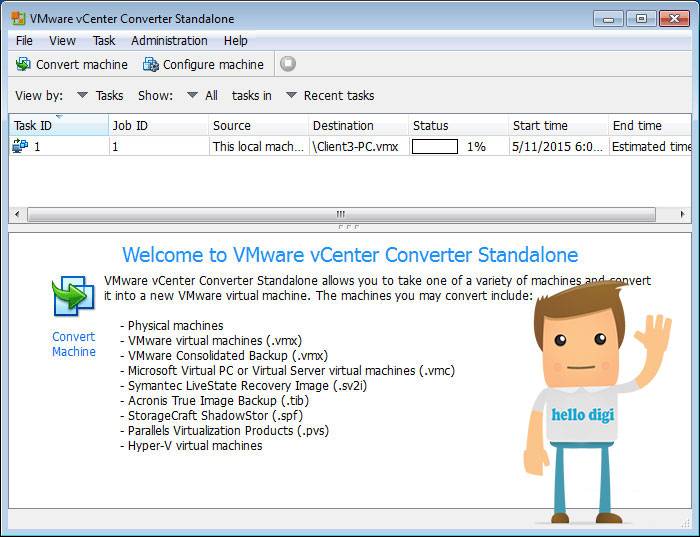Click the VMware app icon in title bar

tap(18, 18)
